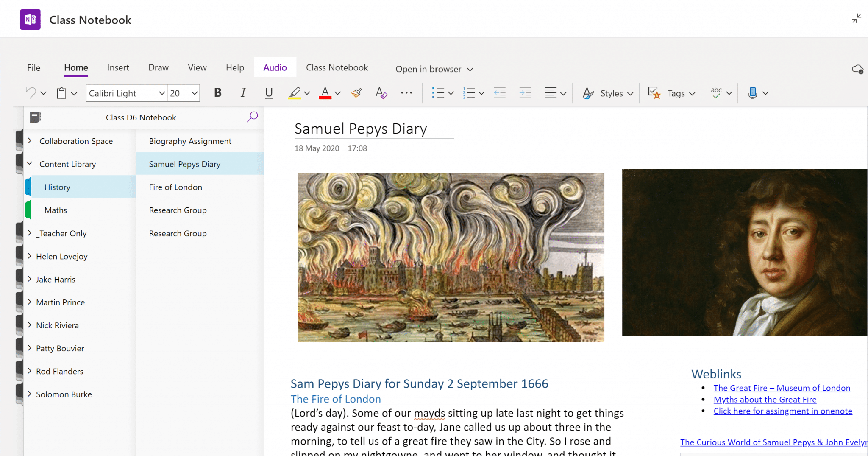Click the Dictate microphone icon

[x=752, y=92]
